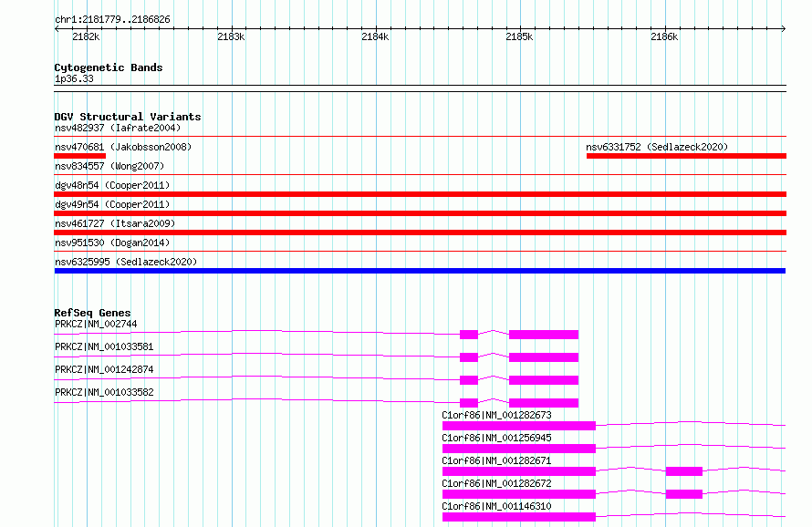Click the small exon of PRKCZ NM_001033582
This screenshot has width=812, height=527.
(x=469, y=403)
